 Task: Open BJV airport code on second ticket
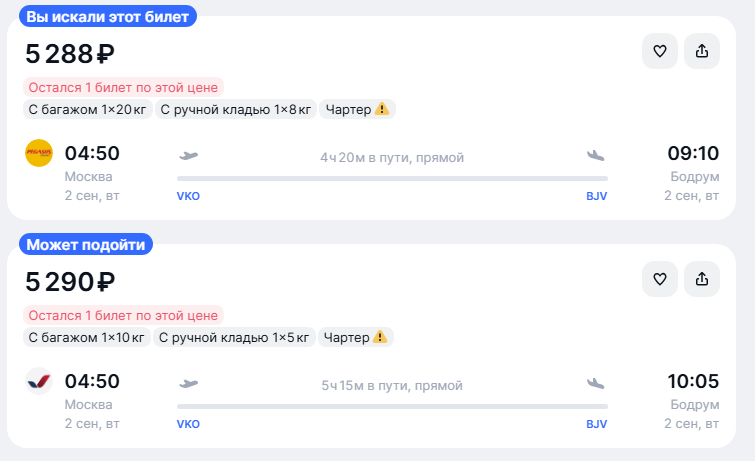click(x=597, y=424)
